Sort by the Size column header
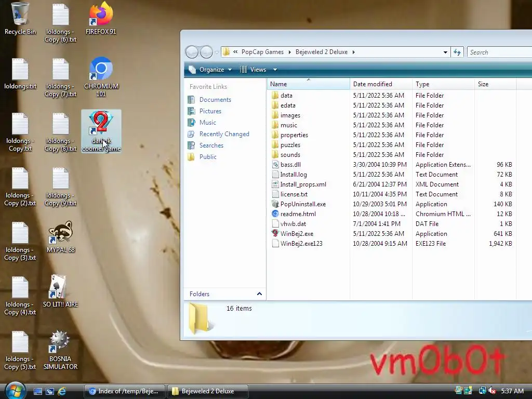Screen dimensions: 532x399 (495, 84)
